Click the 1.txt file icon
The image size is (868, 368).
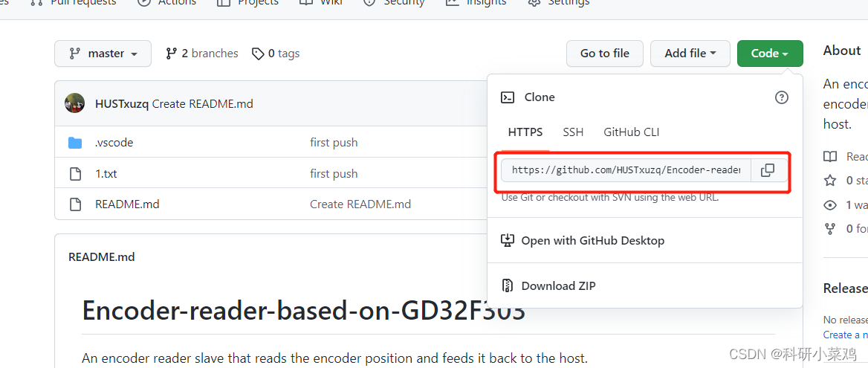(x=75, y=174)
